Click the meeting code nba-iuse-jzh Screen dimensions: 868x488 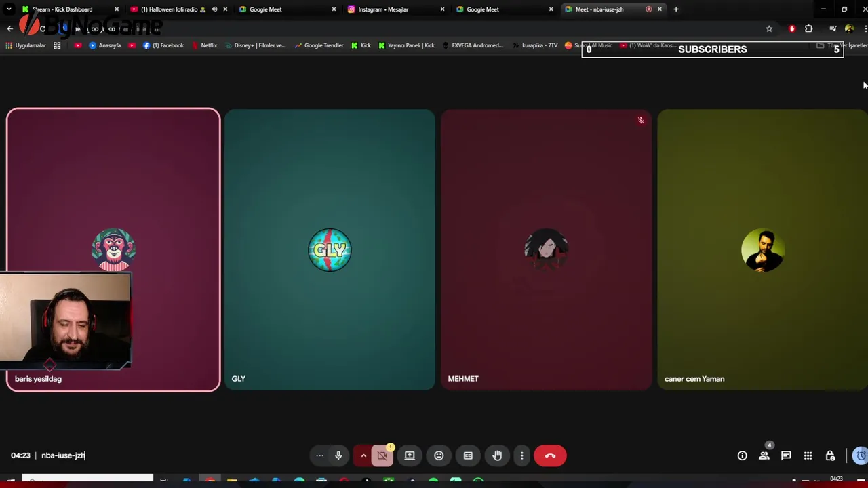[x=63, y=455]
